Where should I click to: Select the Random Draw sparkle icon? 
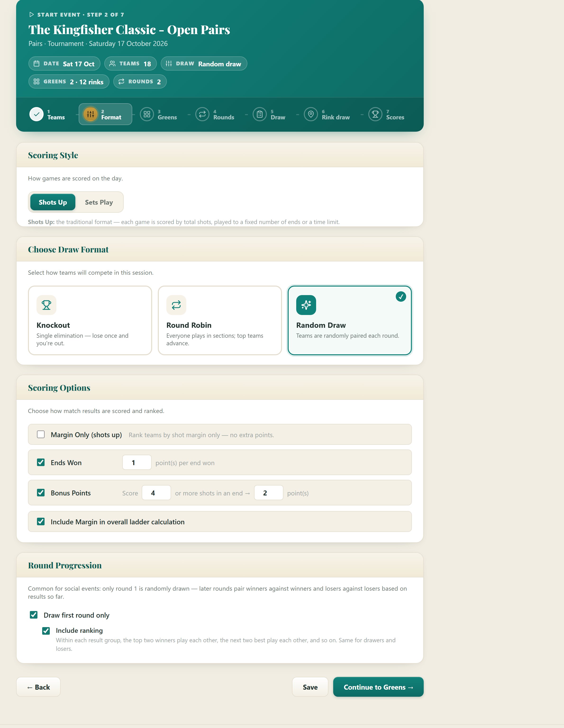(306, 305)
